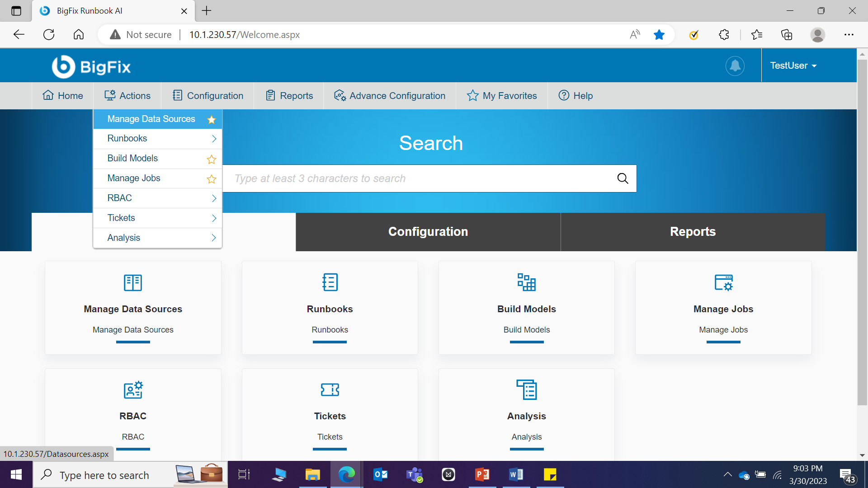Click the Runbooks card icon

(x=330, y=282)
